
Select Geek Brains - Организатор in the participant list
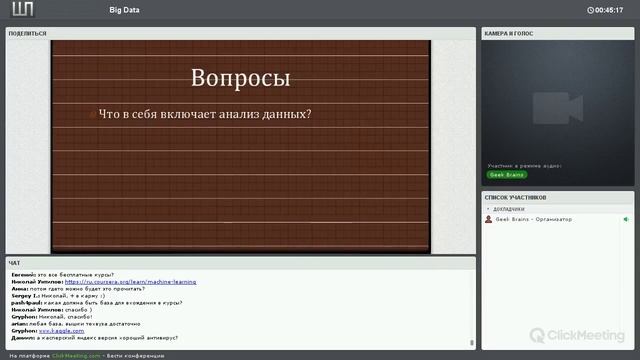pos(558,220)
